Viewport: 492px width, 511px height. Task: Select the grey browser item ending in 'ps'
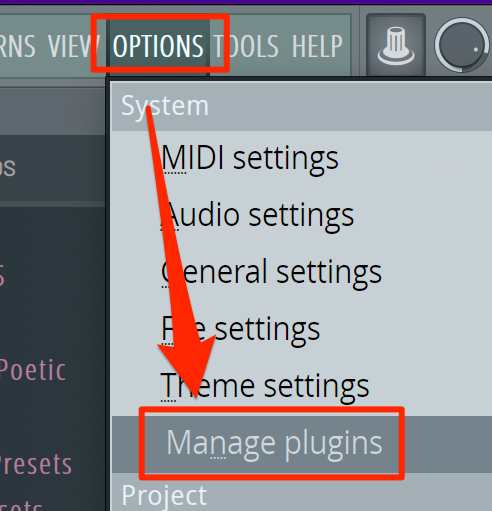[x=7, y=167]
